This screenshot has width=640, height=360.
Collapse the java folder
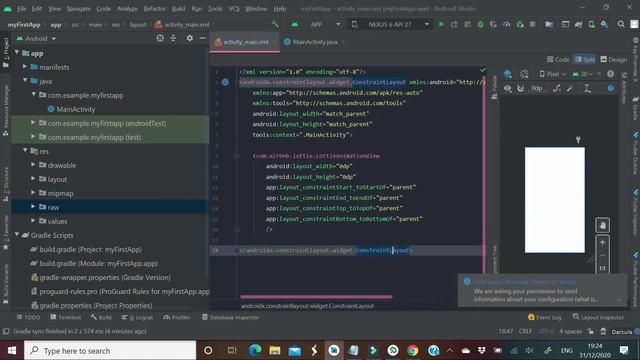[x=25, y=80]
